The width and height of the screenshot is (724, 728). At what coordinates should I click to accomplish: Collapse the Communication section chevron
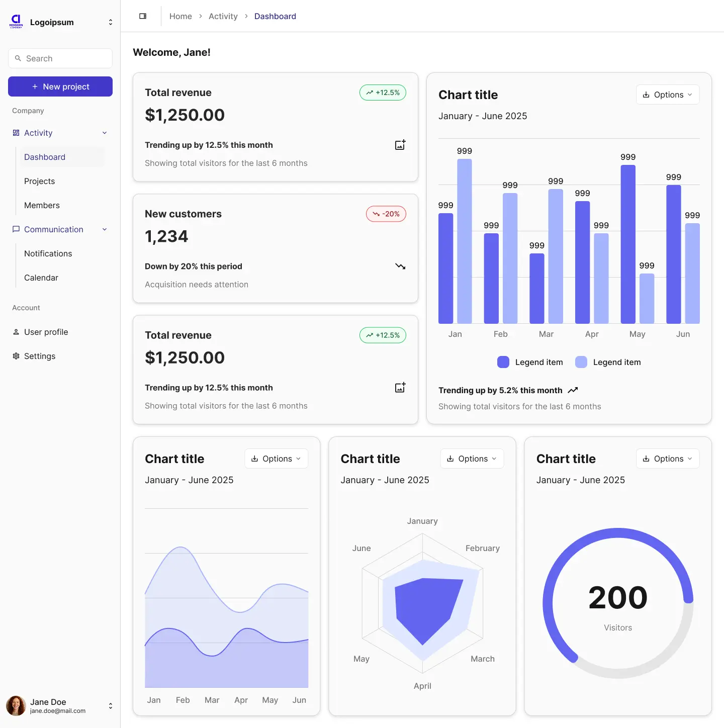(104, 229)
